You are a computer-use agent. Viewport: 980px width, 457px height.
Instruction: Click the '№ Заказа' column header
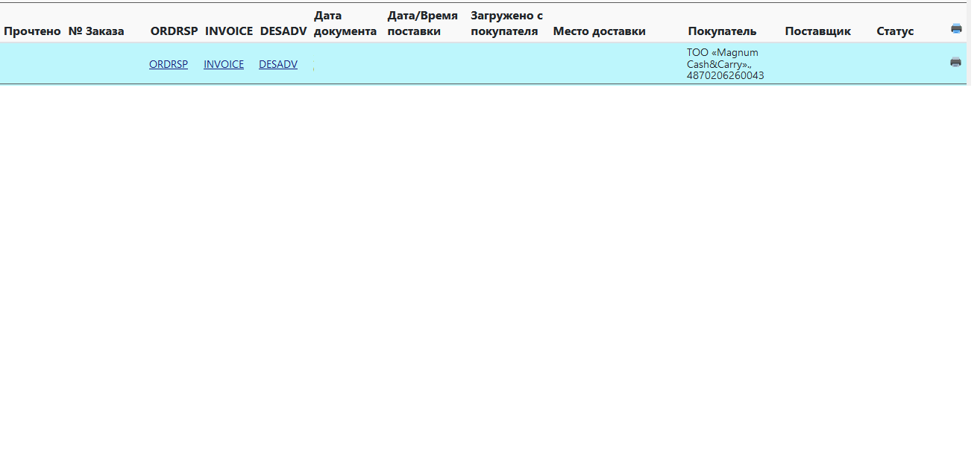pos(96,31)
